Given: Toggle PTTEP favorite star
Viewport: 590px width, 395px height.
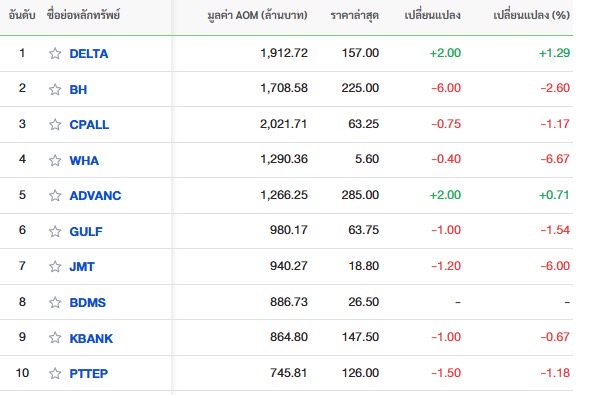Looking at the screenshot, I should tap(55, 374).
